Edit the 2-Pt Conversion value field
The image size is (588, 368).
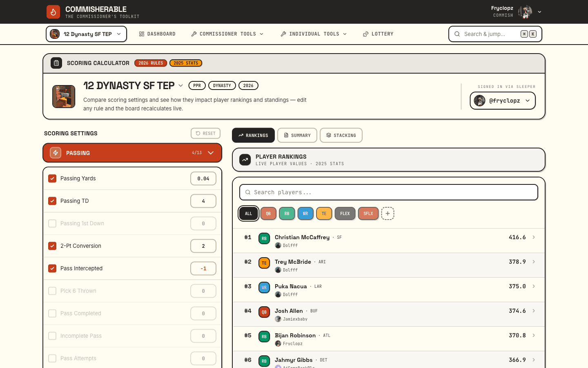coord(203,246)
